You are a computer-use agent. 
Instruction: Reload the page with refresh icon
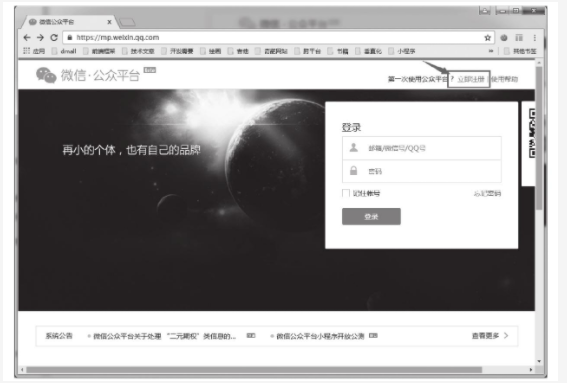(54, 38)
